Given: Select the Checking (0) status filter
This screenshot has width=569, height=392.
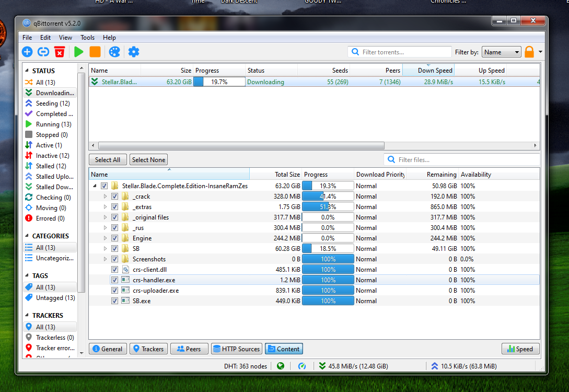Looking at the screenshot, I should tap(50, 198).
